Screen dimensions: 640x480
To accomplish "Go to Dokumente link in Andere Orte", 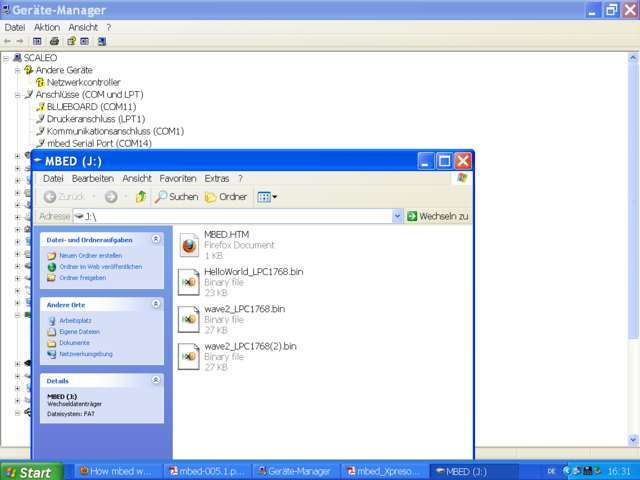I will [74, 343].
